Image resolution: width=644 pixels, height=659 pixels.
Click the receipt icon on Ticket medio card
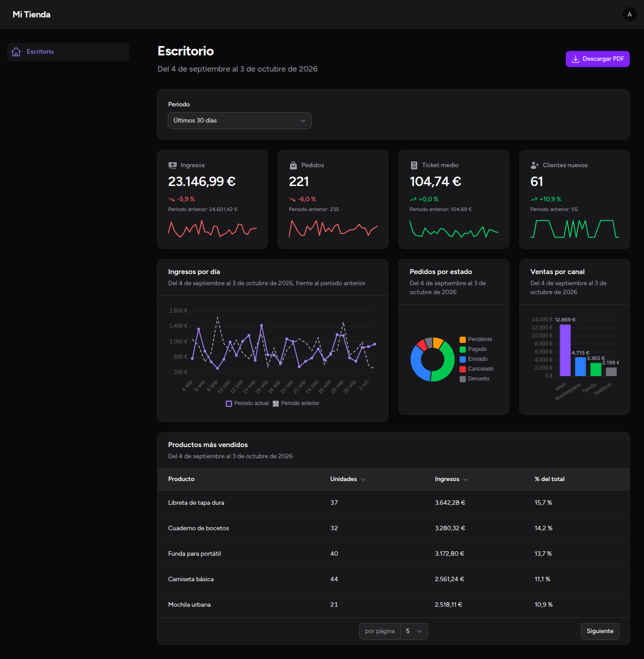click(414, 165)
